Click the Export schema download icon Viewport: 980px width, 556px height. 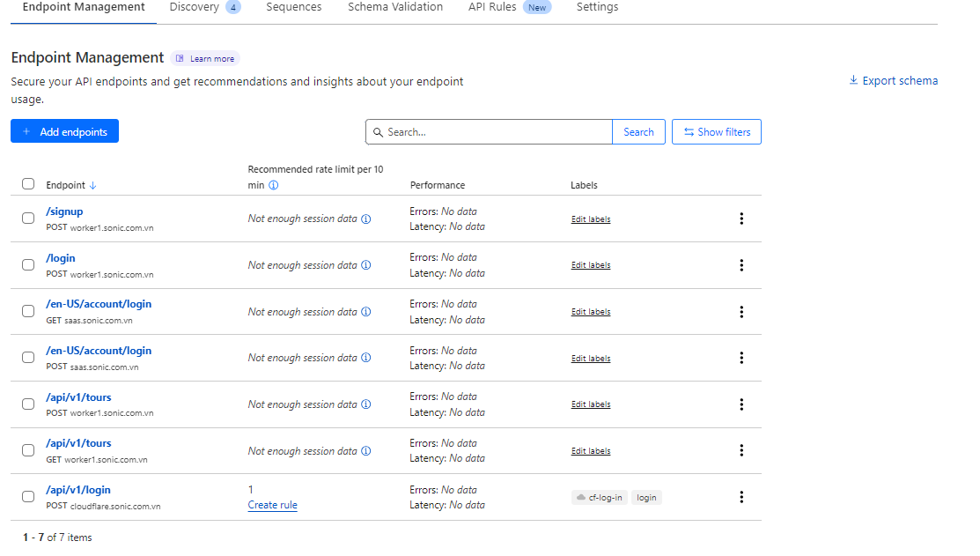point(853,81)
